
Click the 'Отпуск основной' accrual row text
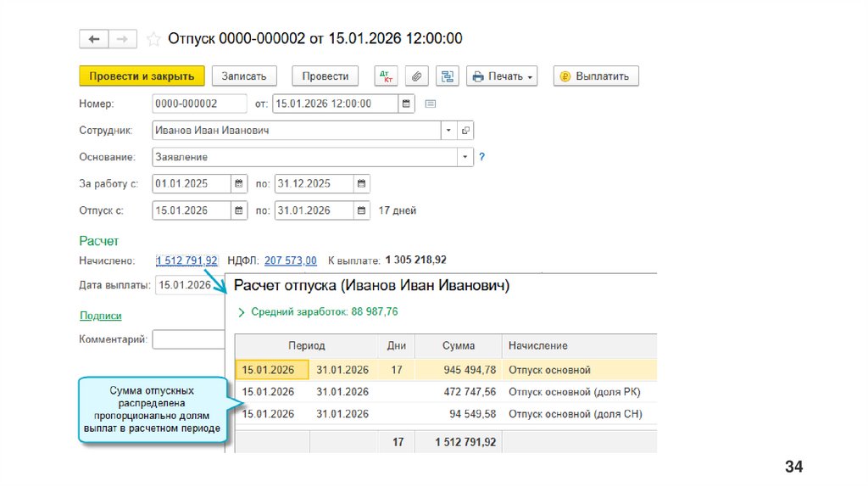tap(549, 370)
